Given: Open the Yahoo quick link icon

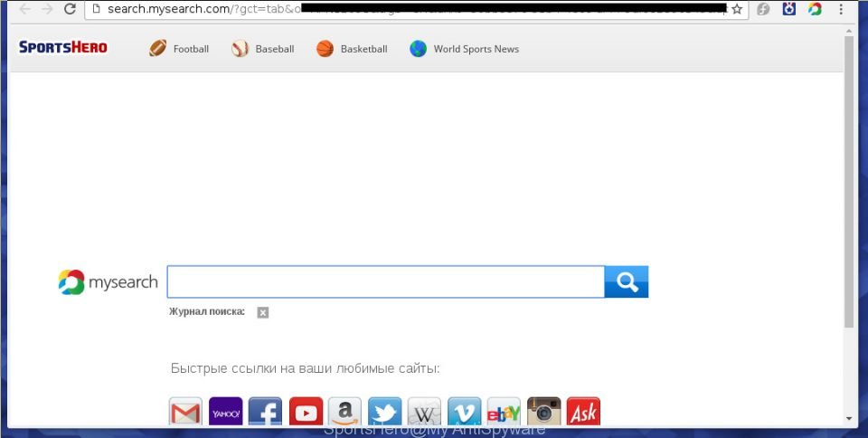Looking at the screenshot, I should click(226, 411).
